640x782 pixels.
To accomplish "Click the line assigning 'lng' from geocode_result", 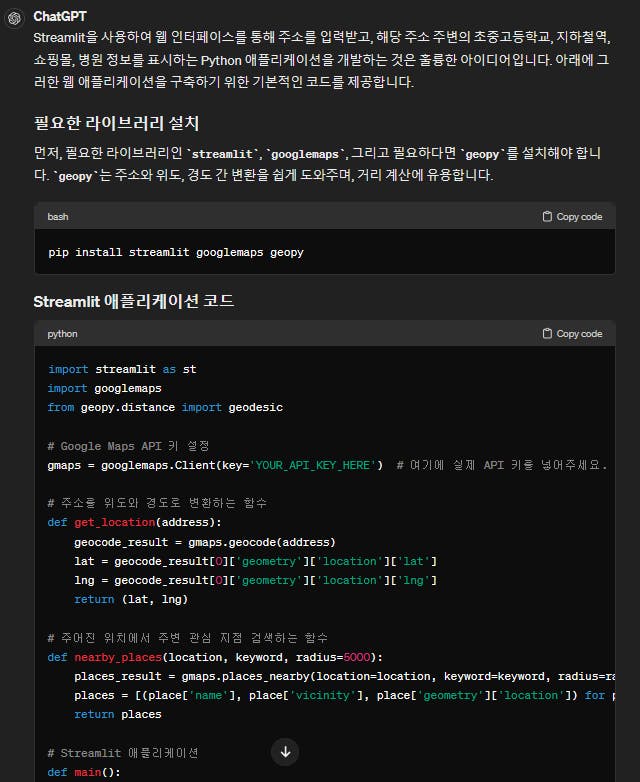I will [255, 581].
